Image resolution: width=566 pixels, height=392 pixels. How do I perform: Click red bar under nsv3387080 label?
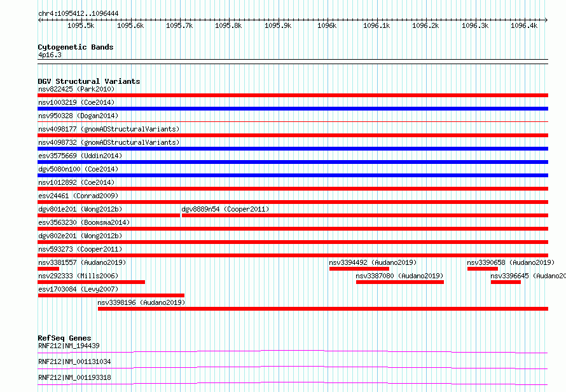400,282
